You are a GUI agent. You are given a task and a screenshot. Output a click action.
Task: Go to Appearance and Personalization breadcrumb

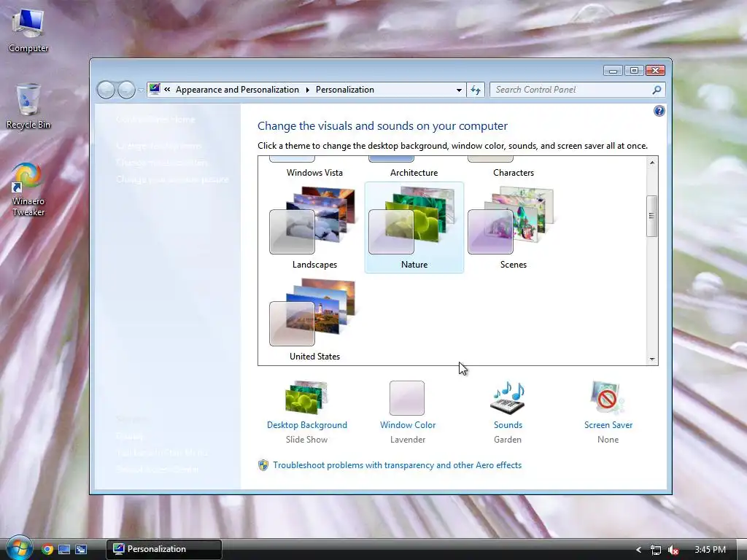pyautogui.click(x=237, y=90)
